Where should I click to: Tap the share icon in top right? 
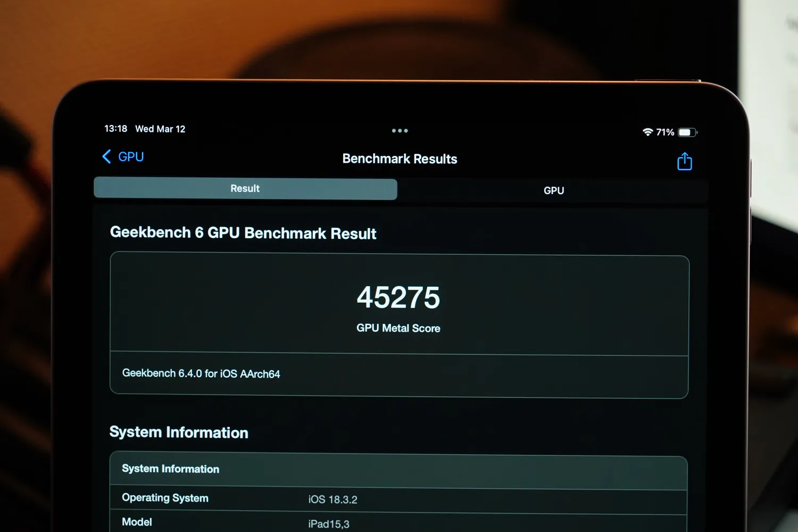tap(685, 161)
